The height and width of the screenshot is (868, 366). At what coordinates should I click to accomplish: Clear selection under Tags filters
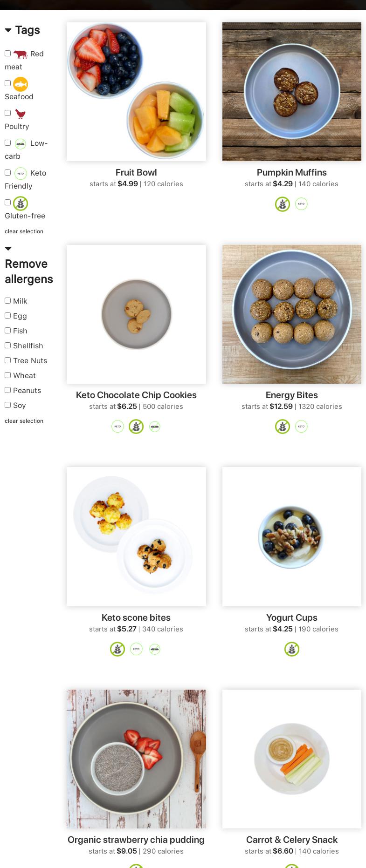pyautogui.click(x=24, y=231)
